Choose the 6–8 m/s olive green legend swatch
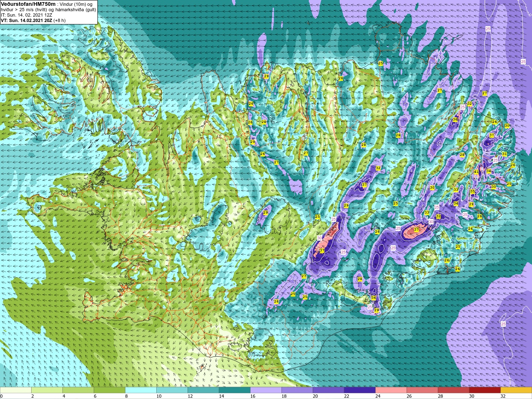The image size is (532, 399). point(109,390)
